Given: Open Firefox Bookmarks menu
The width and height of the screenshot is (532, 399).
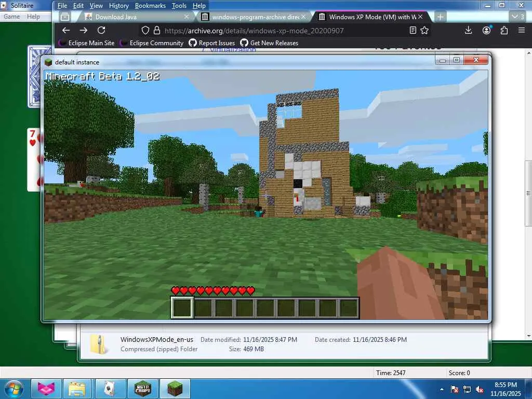Looking at the screenshot, I should tap(150, 6).
